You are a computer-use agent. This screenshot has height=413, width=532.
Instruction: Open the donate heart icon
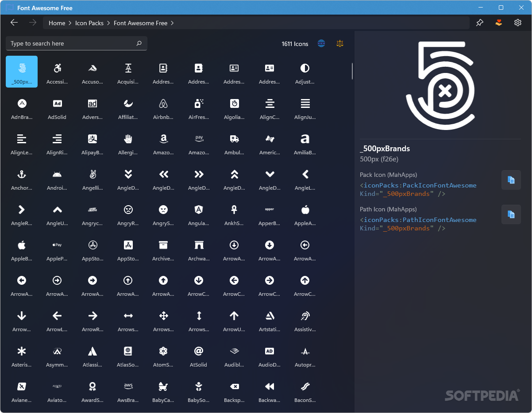point(499,23)
